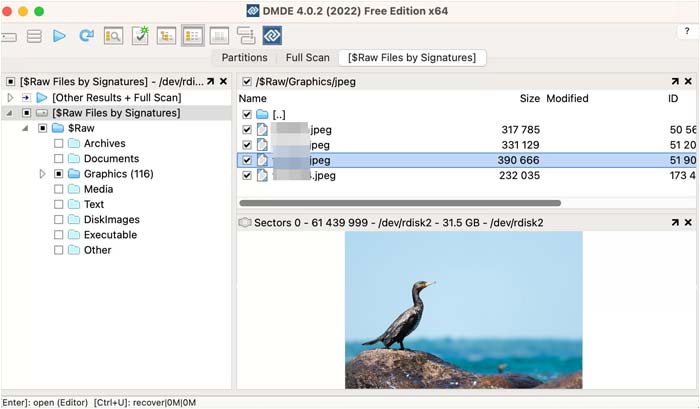Viewport: 700px width, 409px height.
Task: Click the drive selection toolbar icon
Action: coord(8,37)
